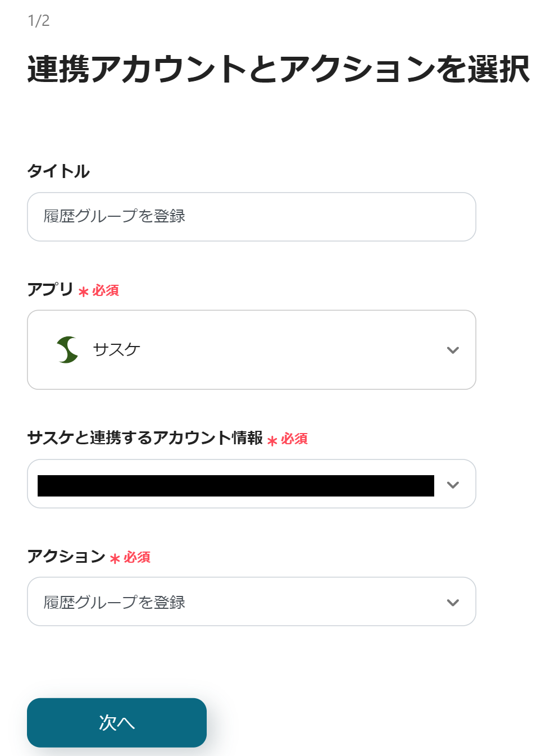This screenshot has height=756, width=546.
Task: Click the red asterisk beside the アクション label
Action: [115, 559]
